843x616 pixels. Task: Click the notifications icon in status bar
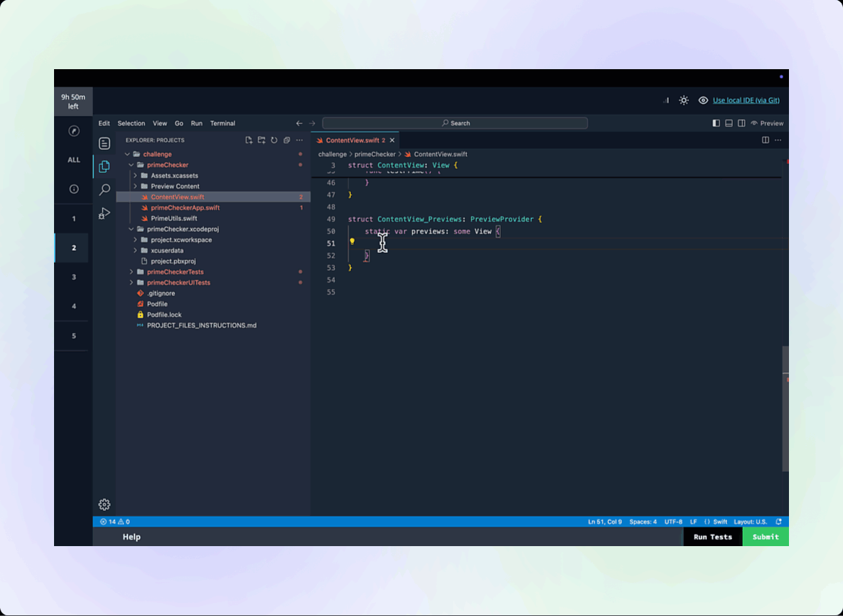coord(778,522)
